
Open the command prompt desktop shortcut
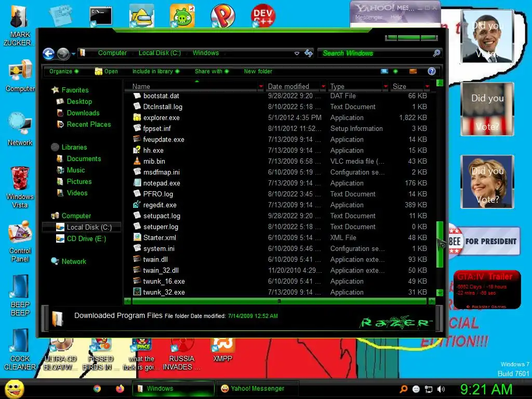(x=101, y=16)
